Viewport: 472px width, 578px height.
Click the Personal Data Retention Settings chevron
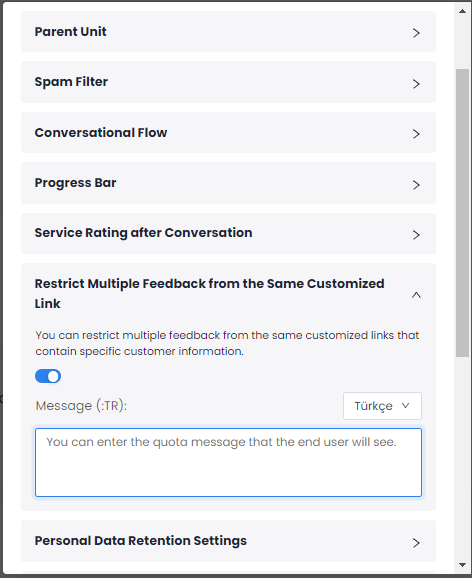tap(416, 543)
